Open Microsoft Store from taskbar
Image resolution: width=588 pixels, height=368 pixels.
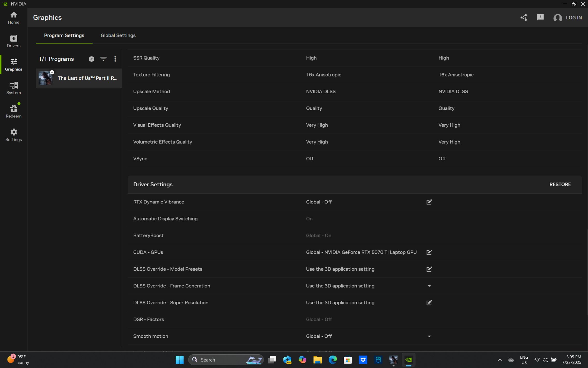348,360
